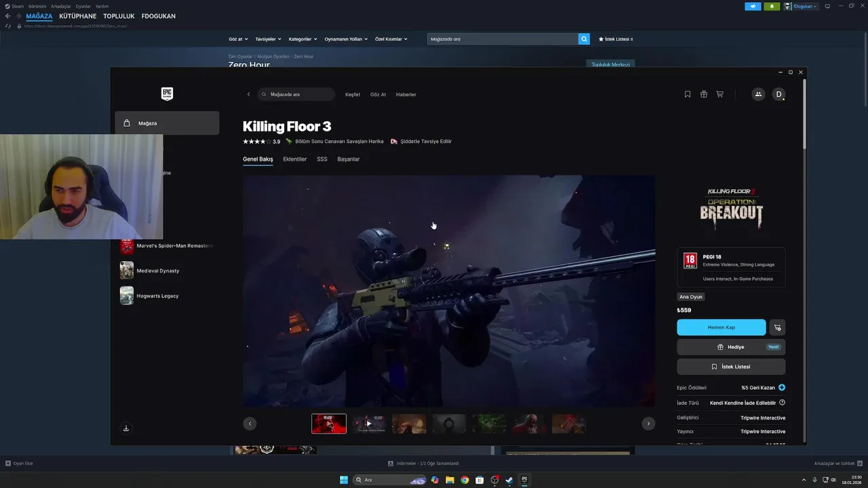Expand Steam Göz at dropdown

(x=239, y=39)
